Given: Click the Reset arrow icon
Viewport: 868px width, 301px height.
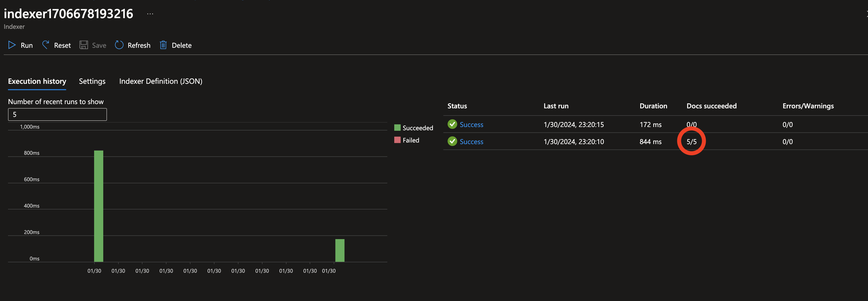Looking at the screenshot, I should (x=46, y=45).
